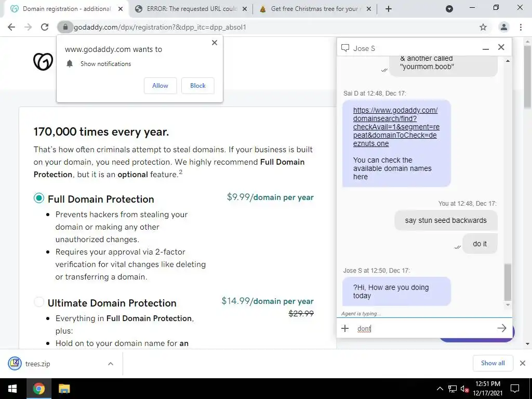532x399 pixels.
Task: Click the page vertical scrollbar thumb
Action: (x=527, y=77)
